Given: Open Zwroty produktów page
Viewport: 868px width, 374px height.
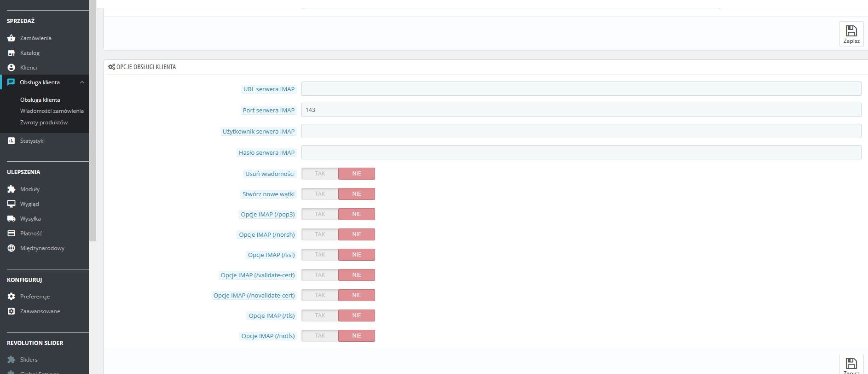Looking at the screenshot, I should [x=44, y=123].
